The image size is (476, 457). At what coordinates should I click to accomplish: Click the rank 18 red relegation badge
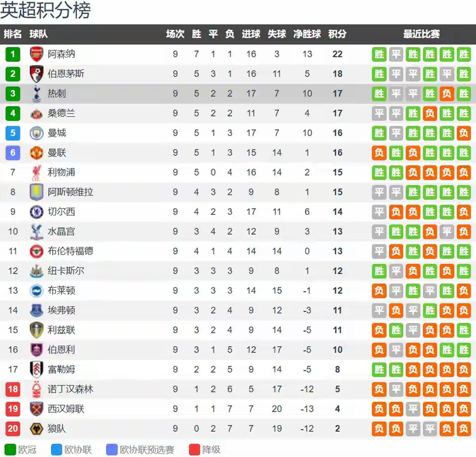pyautogui.click(x=13, y=389)
